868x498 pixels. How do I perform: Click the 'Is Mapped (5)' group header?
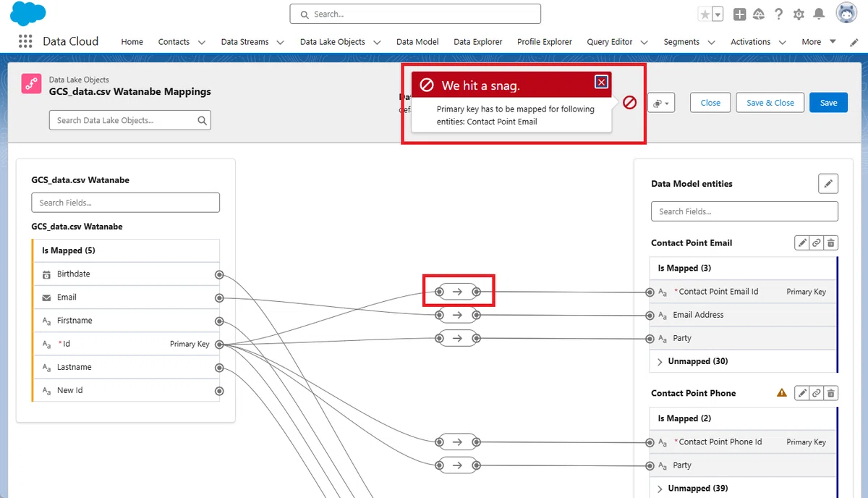[127, 250]
